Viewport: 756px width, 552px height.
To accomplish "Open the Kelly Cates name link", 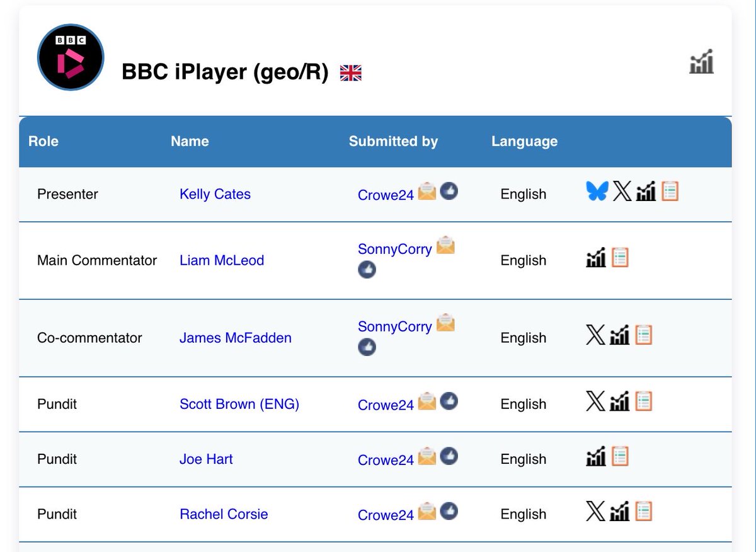I will tap(215, 194).
